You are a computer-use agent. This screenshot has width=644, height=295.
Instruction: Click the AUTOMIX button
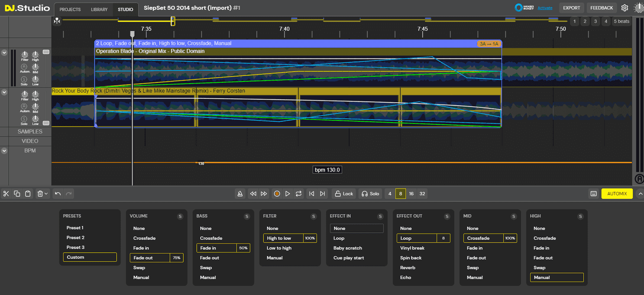(617, 194)
